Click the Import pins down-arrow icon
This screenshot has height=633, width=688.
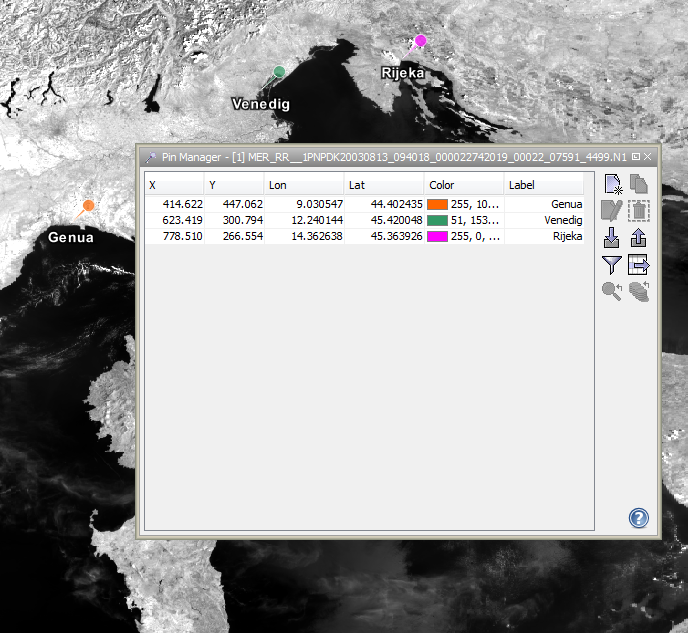click(x=612, y=238)
